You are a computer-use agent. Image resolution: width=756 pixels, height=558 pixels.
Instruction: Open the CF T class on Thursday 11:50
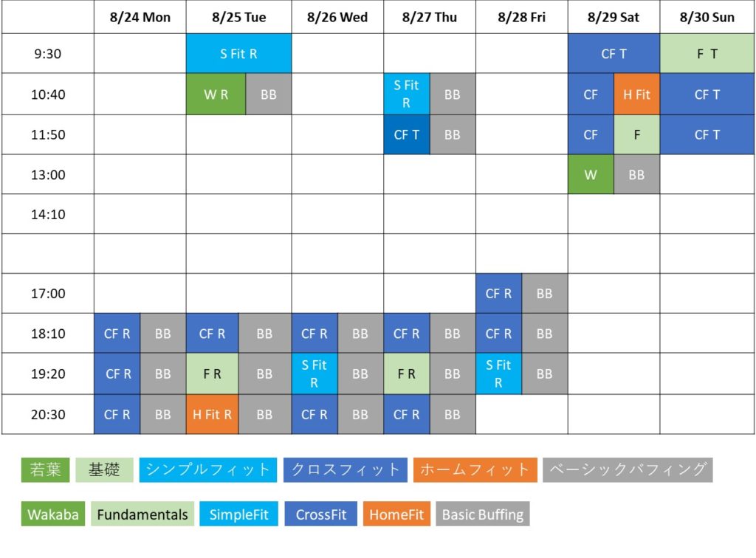(406, 134)
